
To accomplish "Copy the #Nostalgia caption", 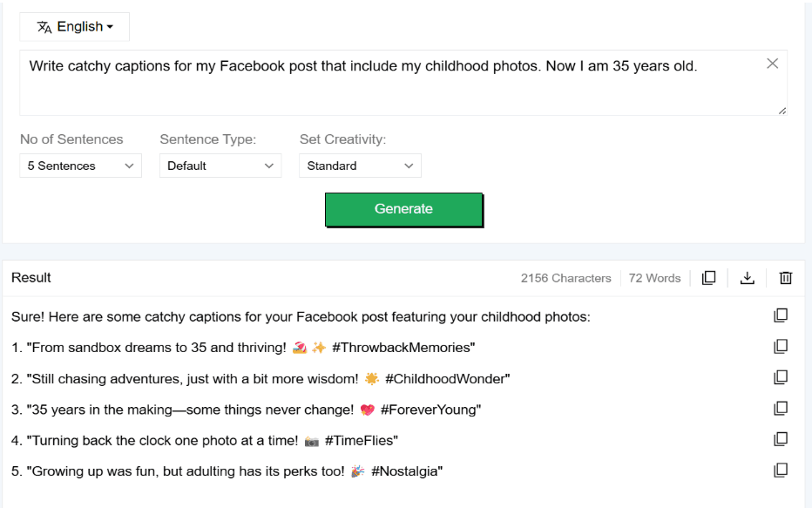I will pos(781,471).
